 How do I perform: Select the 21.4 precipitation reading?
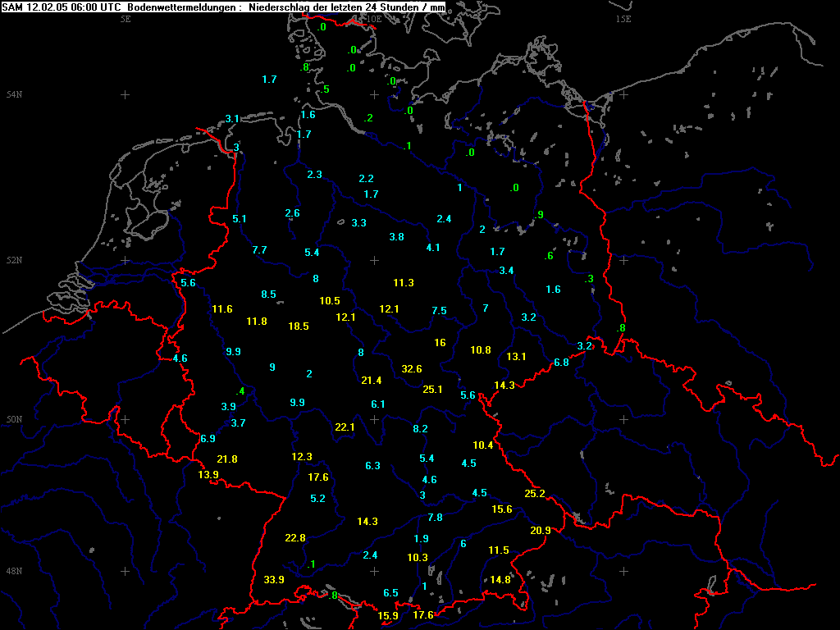(x=372, y=381)
